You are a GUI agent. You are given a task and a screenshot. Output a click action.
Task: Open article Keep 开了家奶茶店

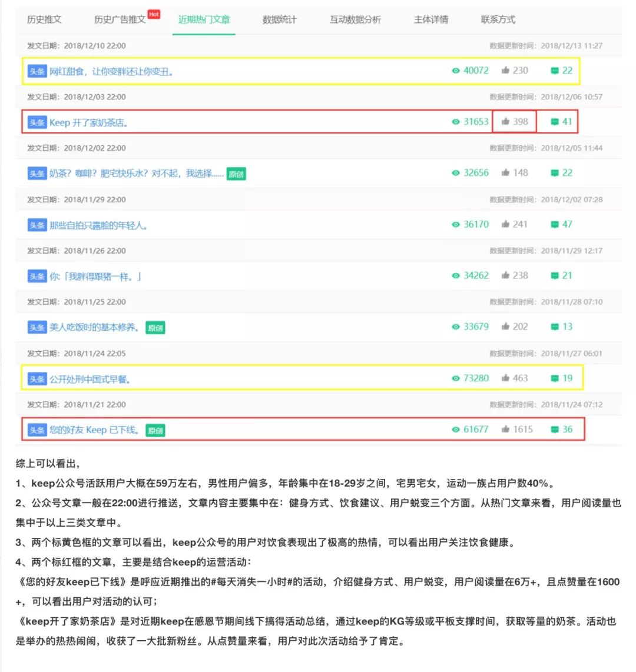tap(89, 122)
